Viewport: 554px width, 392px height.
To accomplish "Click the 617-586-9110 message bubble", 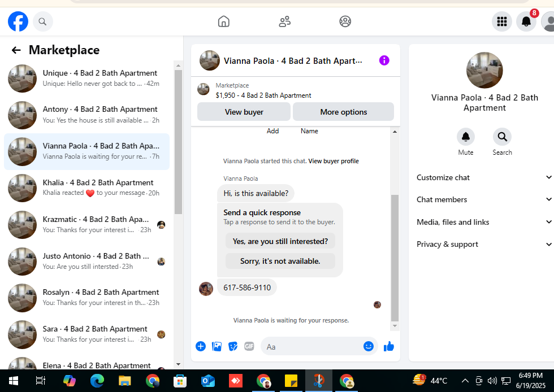I will [247, 288].
